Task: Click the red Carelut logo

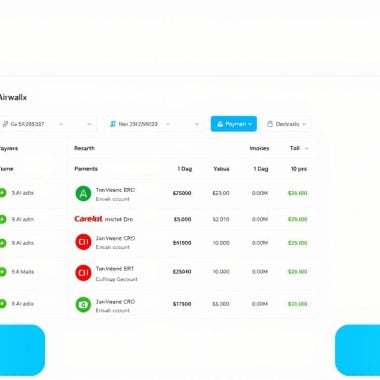Action: 88,219
